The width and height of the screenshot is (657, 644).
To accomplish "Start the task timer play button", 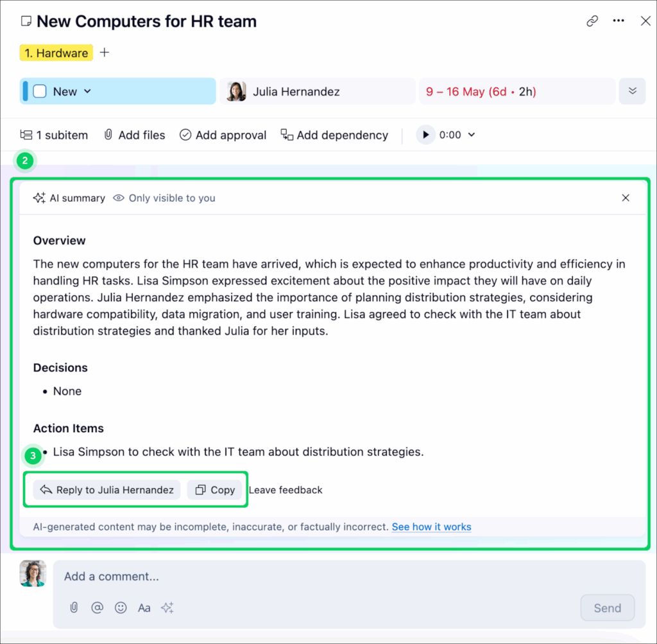I will [x=425, y=135].
